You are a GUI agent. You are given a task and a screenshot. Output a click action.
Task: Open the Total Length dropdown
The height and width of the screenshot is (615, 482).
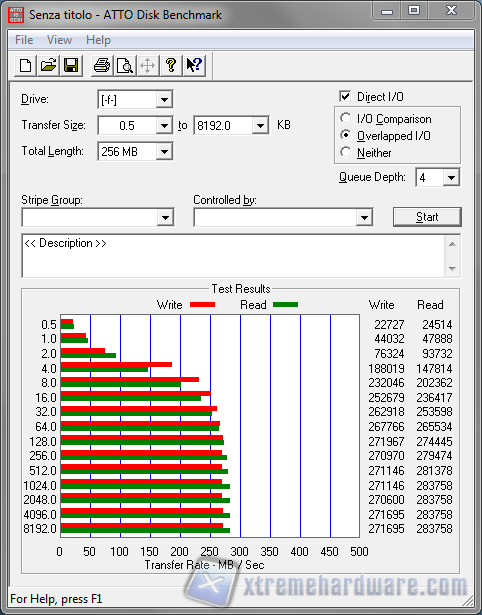point(164,151)
